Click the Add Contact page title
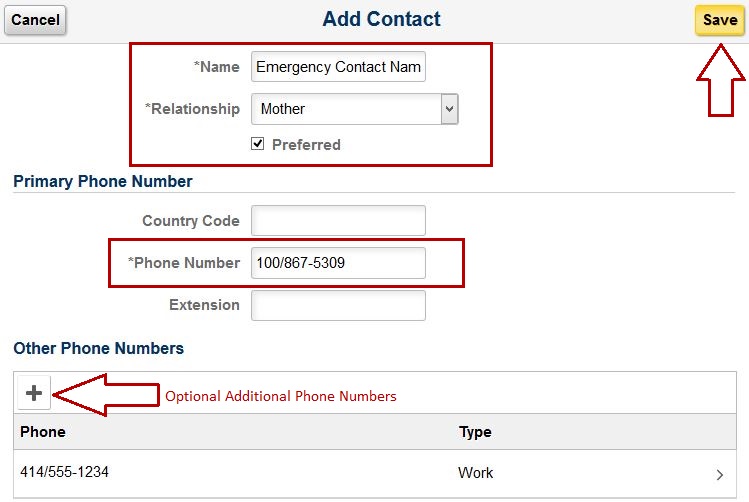 [381, 20]
